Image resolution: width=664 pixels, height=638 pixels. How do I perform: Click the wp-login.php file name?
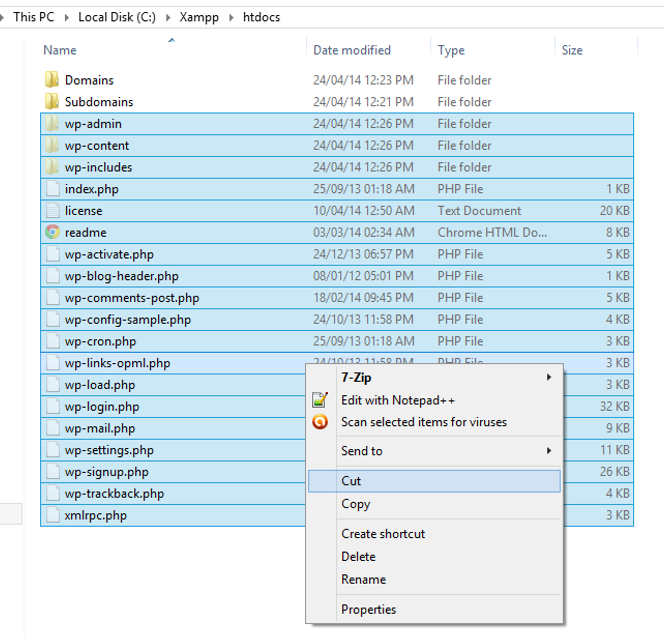(102, 407)
